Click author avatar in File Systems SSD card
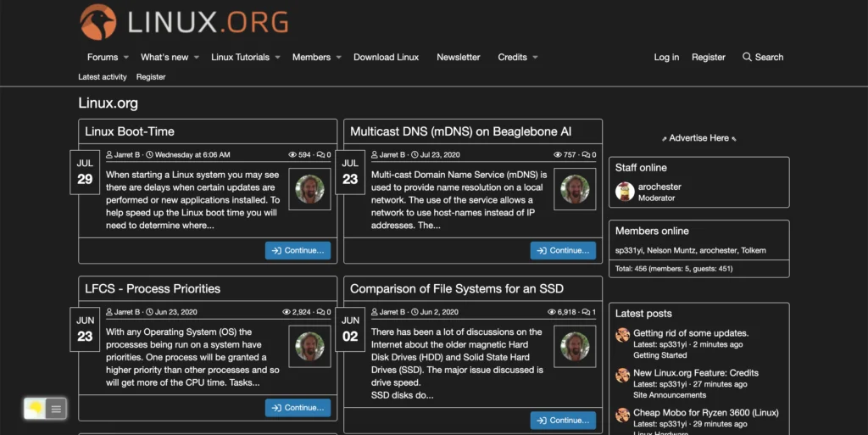This screenshot has width=868, height=435. pyautogui.click(x=575, y=347)
